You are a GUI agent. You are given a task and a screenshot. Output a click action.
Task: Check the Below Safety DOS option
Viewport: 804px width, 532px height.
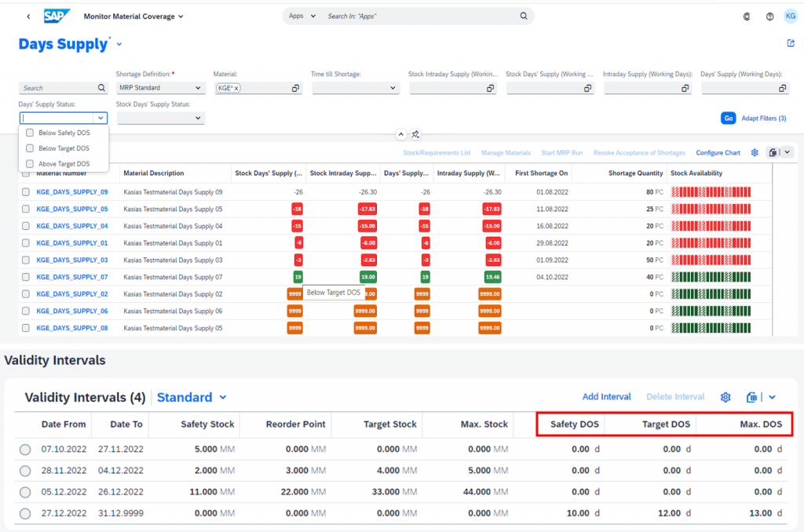click(x=30, y=133)
